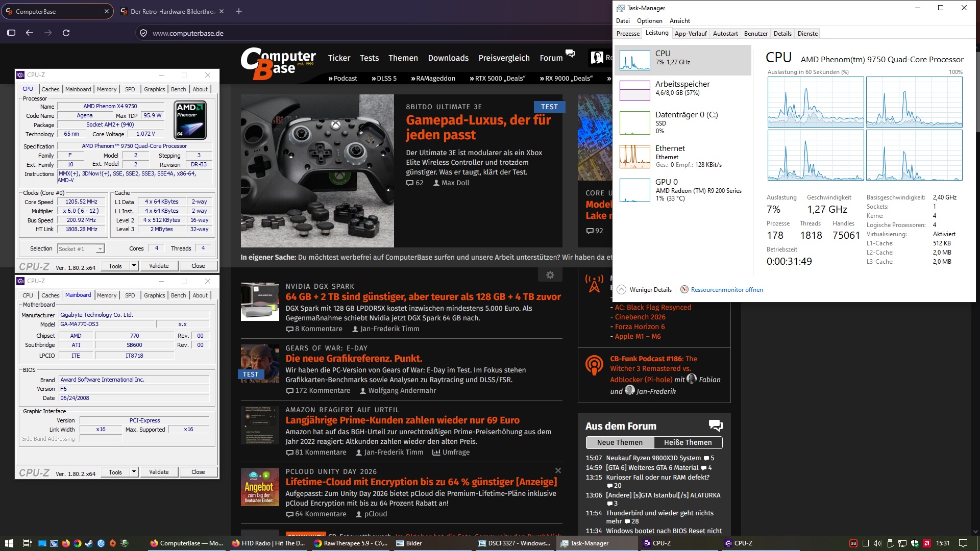This screenshot has height=551, width=980.
Task: Click volume speaker icon in system tray
Action: pyautogui.click(x=877, y=543)
